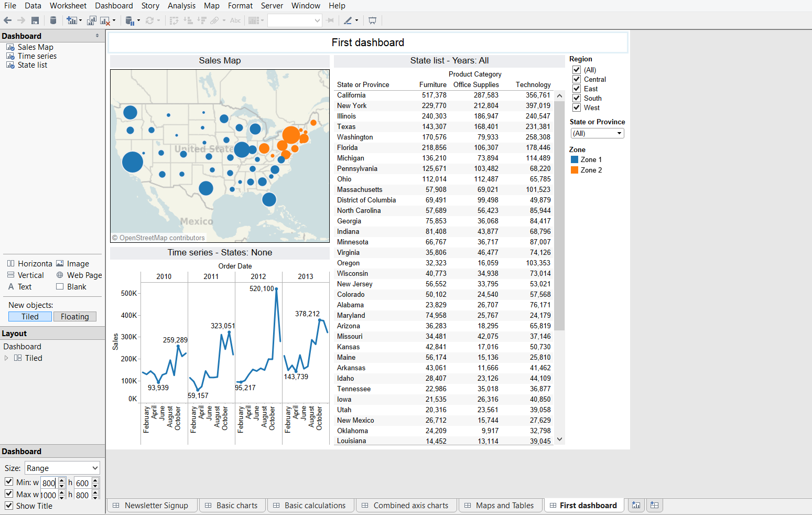Click the Connect to Data cylinder icon
812x515 pixels.
(53, 20)
